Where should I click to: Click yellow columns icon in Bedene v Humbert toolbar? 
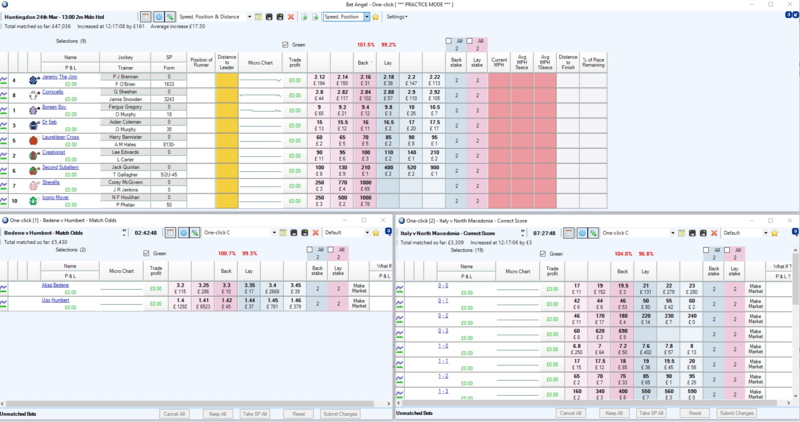283,233
